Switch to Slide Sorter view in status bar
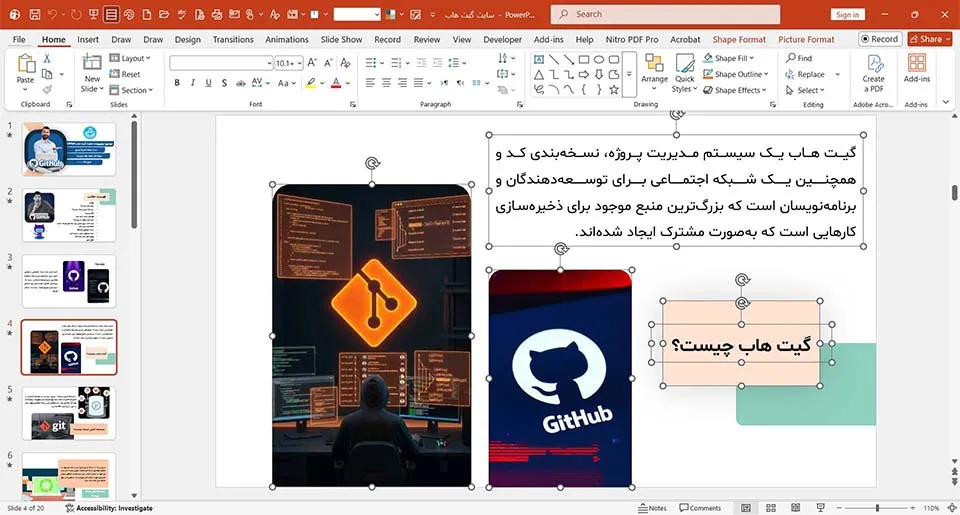Viewport: 960px width, 515px height. [x=771, y=508]
